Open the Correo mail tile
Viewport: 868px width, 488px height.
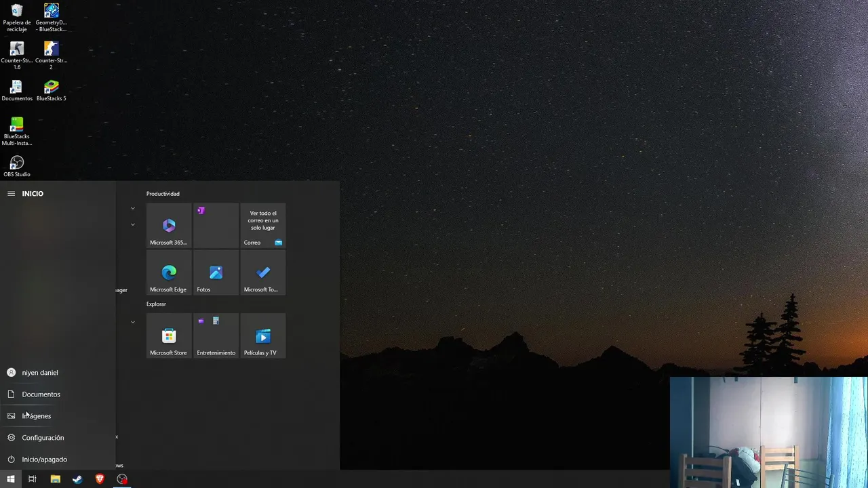263,226
